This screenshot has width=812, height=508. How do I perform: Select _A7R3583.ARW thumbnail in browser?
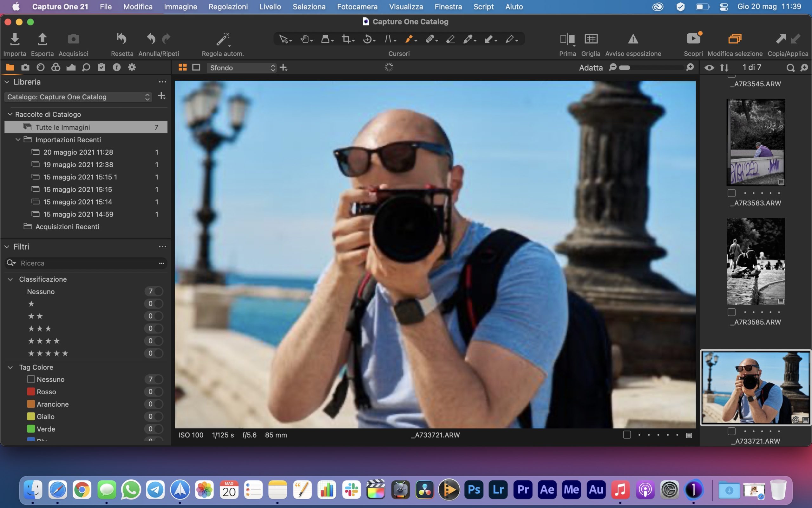756,142
